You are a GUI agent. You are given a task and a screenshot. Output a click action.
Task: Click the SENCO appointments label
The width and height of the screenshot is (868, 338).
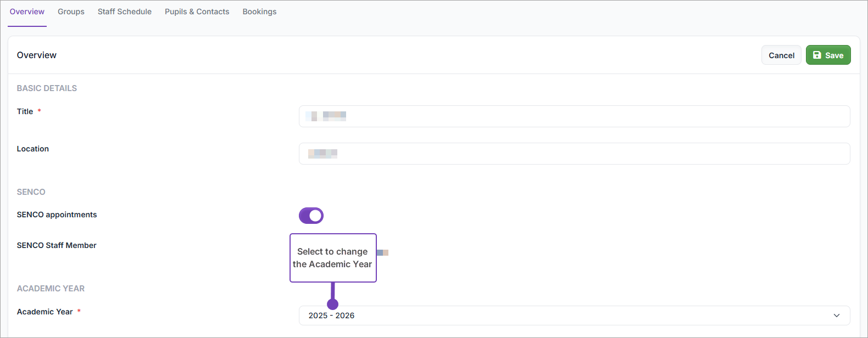coord(57,215)
